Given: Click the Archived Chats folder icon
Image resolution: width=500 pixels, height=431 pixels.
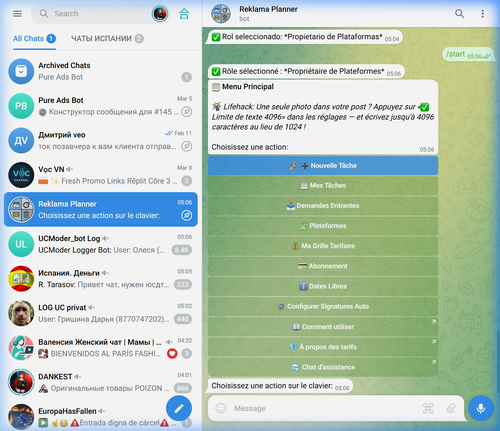Looking at the screenshot, I should point(21,71).
